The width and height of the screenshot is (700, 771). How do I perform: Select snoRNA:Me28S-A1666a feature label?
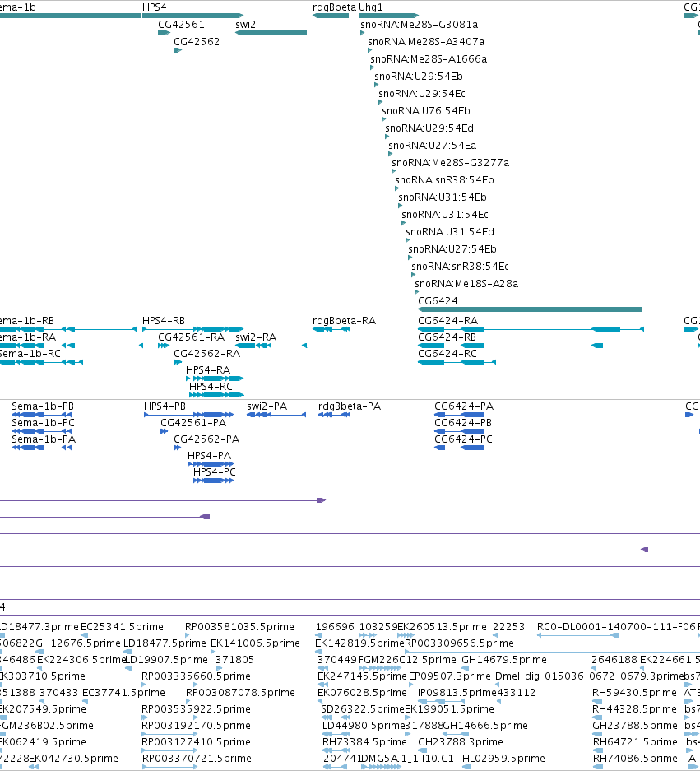pos(429,59)
